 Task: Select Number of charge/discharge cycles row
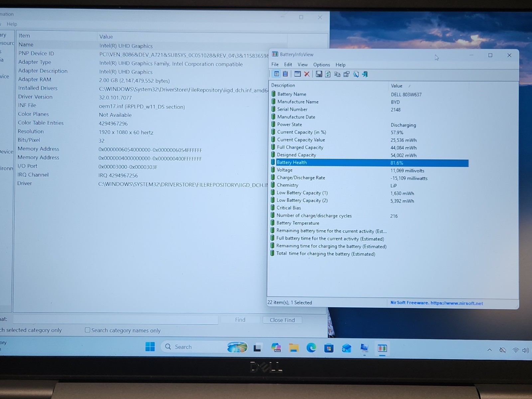click(x=369, y=216)
